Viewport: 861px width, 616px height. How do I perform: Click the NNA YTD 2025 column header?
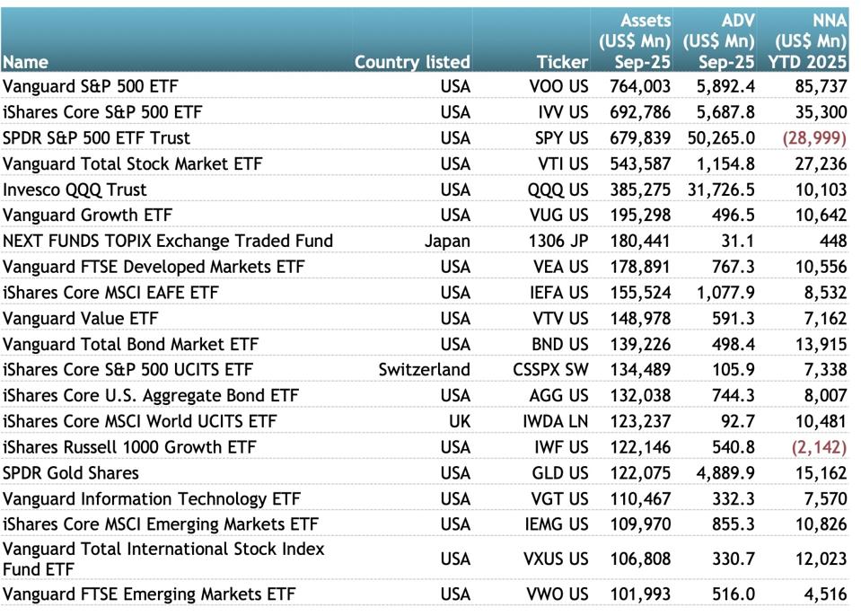pyautogui.click(x=806, y=41)
